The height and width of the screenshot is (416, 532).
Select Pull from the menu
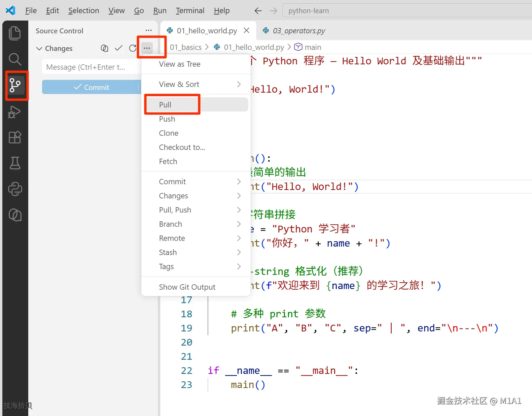point(196,105)
